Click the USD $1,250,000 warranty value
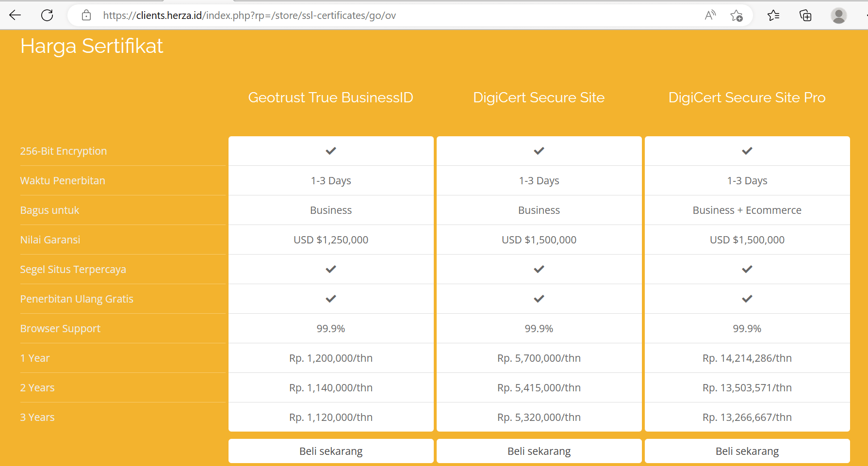The width and height of the screenshot is (868, 466). (331, 240)
